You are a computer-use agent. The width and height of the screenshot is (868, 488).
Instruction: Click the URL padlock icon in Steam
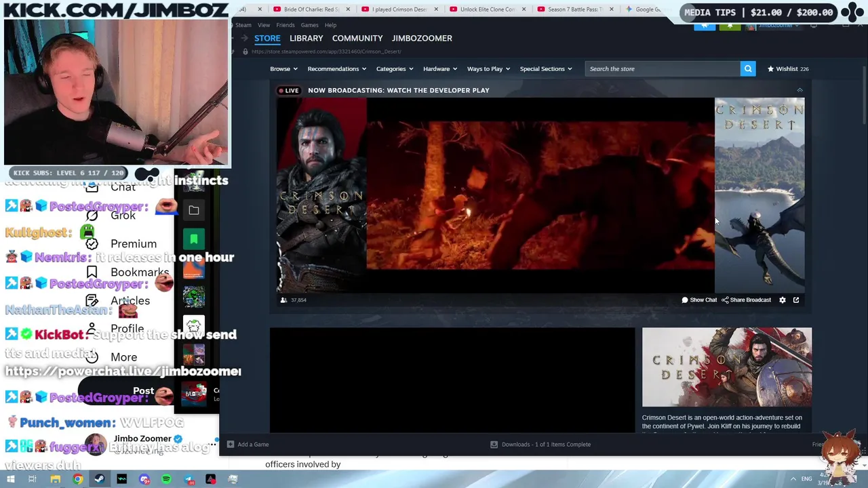click(245, 52)
